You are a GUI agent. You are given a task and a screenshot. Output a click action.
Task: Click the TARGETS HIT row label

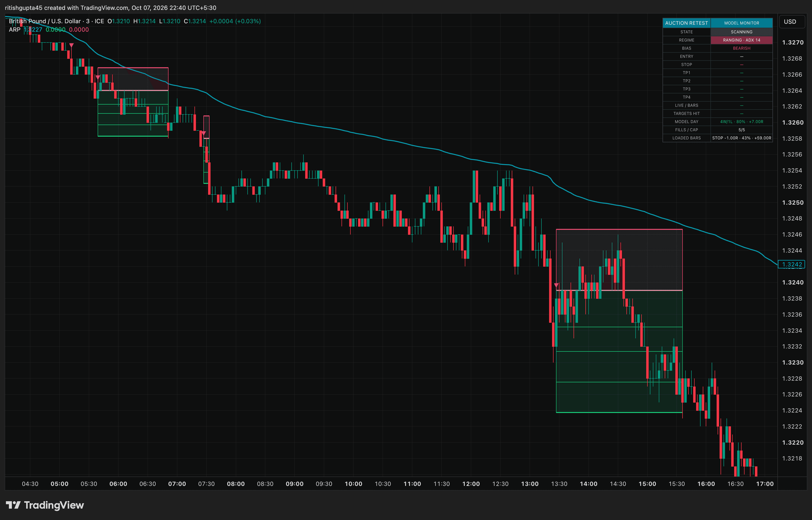pos(686,113)
